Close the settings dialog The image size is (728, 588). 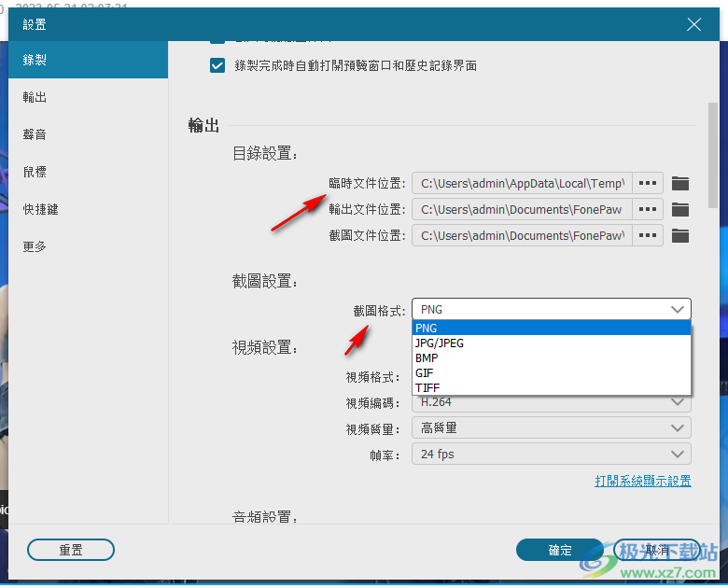(x=694, y=24)
